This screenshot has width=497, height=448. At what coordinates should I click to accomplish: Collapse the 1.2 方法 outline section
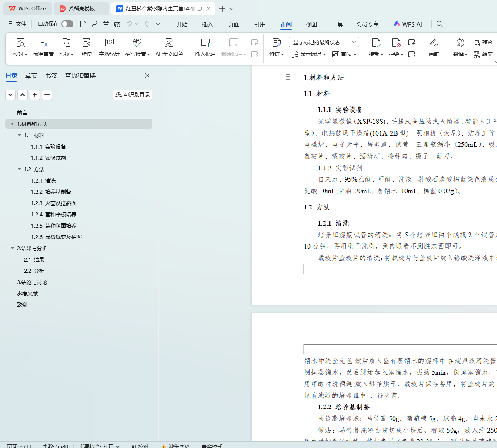click(20, 169)
